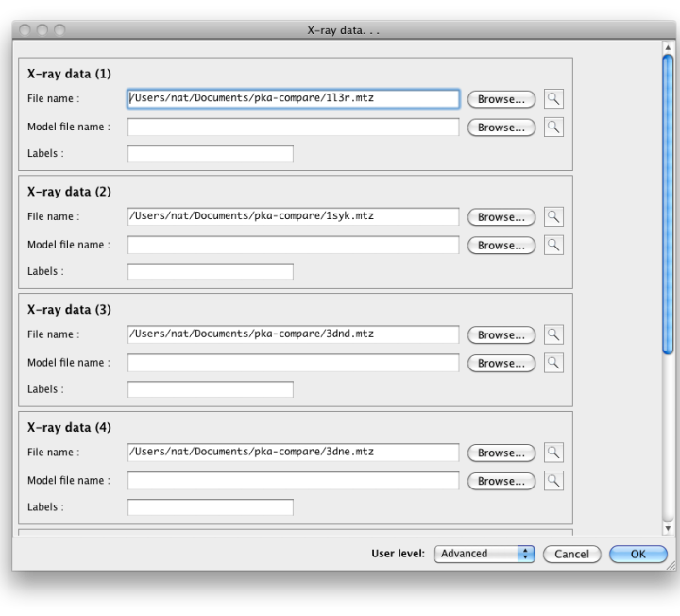Click the scrollbar down arrow
Viewport: 680px width, 616px height.
pyautogui.click(x=668, y=530)
